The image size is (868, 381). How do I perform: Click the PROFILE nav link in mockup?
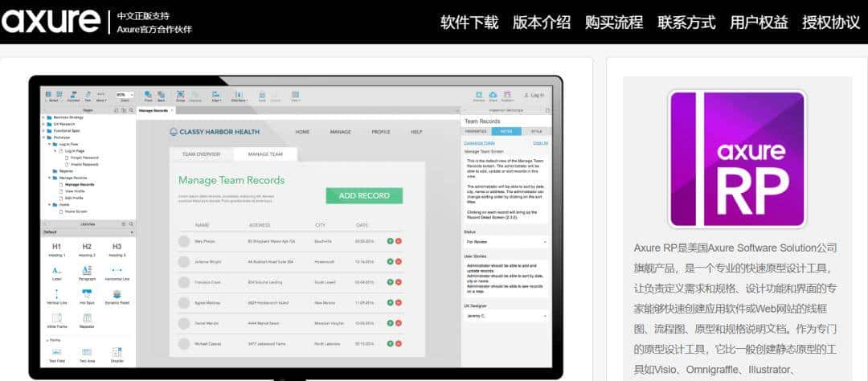381,132
